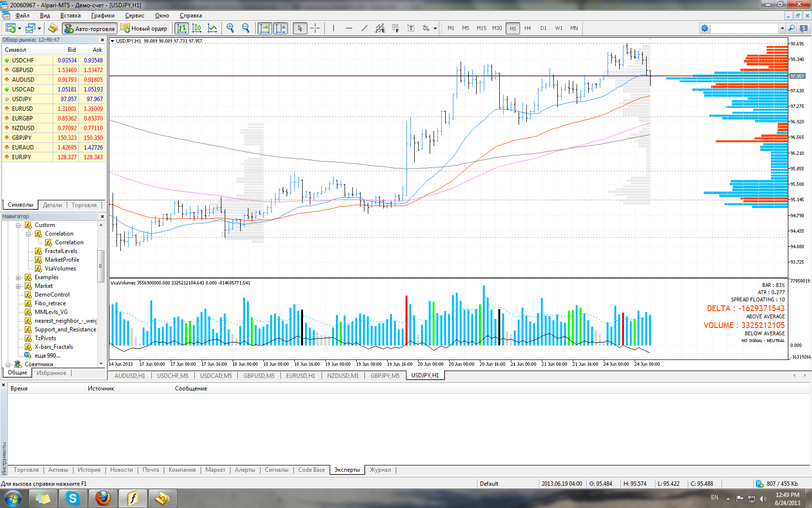Open the profiles dropdown arrow
The height and width of the screenshot is (508, 812).
[x=39, y=28]
